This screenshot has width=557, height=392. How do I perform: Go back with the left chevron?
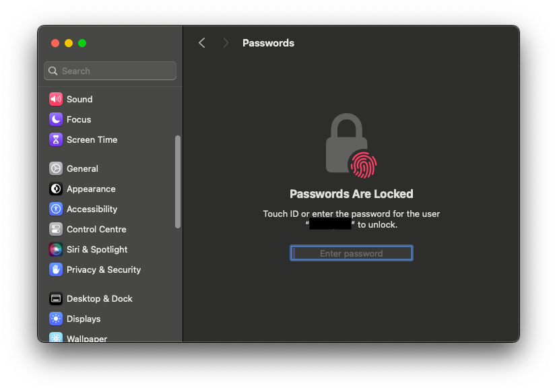coord(202,43)
